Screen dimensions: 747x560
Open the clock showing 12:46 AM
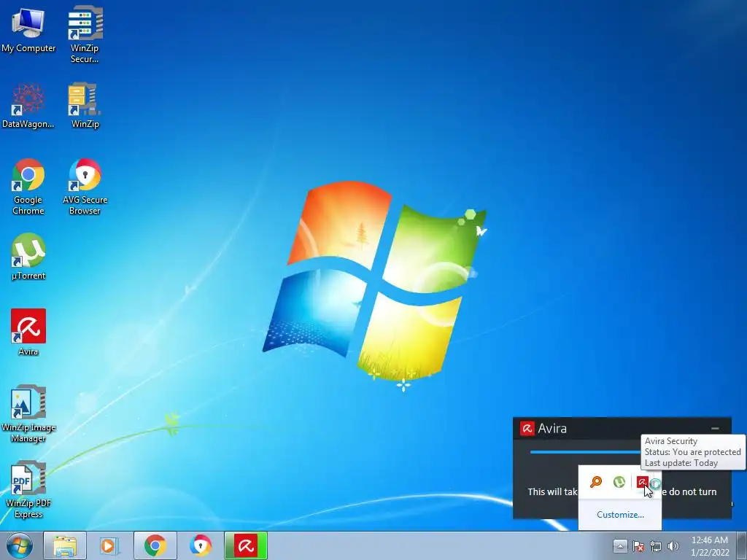710,546
